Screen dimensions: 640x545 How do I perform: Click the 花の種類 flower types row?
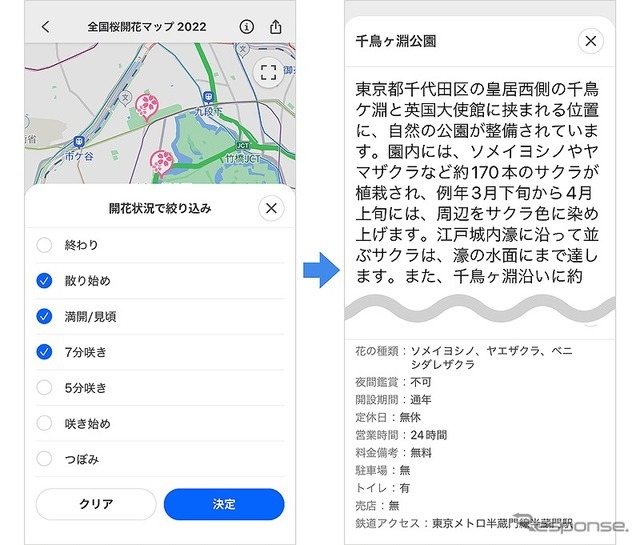[464, 357]
